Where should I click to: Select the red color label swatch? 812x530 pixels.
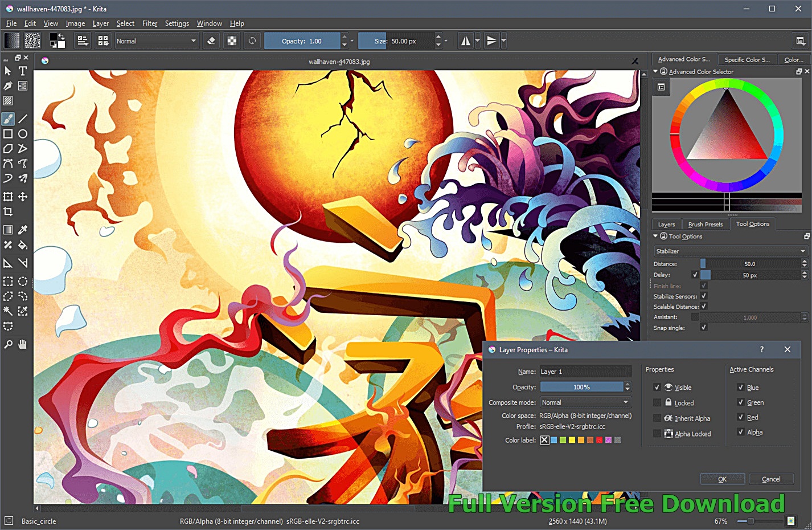[599, 440]
